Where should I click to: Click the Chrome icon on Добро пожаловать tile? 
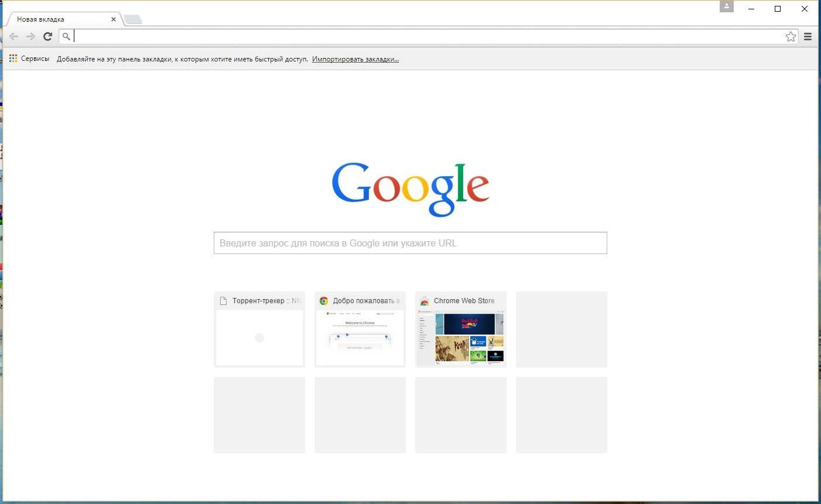(x=324, y=301)
